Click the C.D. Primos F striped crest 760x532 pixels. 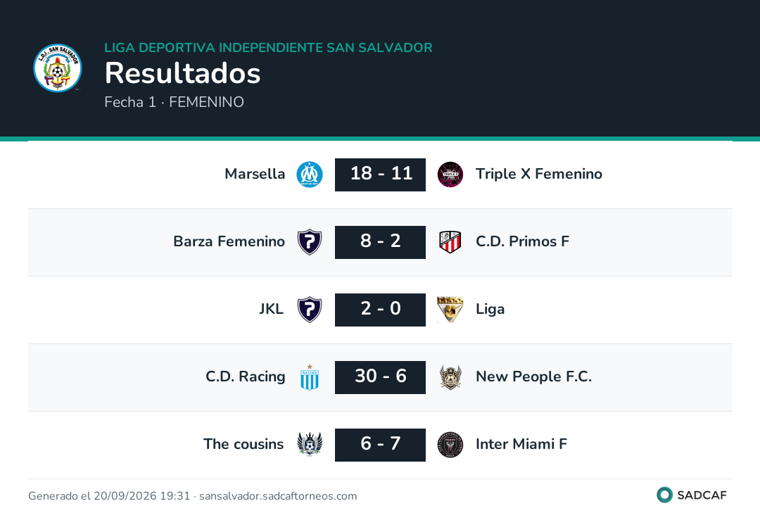tap(450, 242)
